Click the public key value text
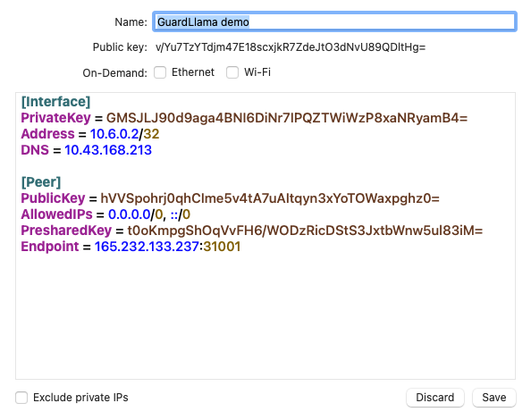The height and width of the screenshot is (420, 531). 291,47
